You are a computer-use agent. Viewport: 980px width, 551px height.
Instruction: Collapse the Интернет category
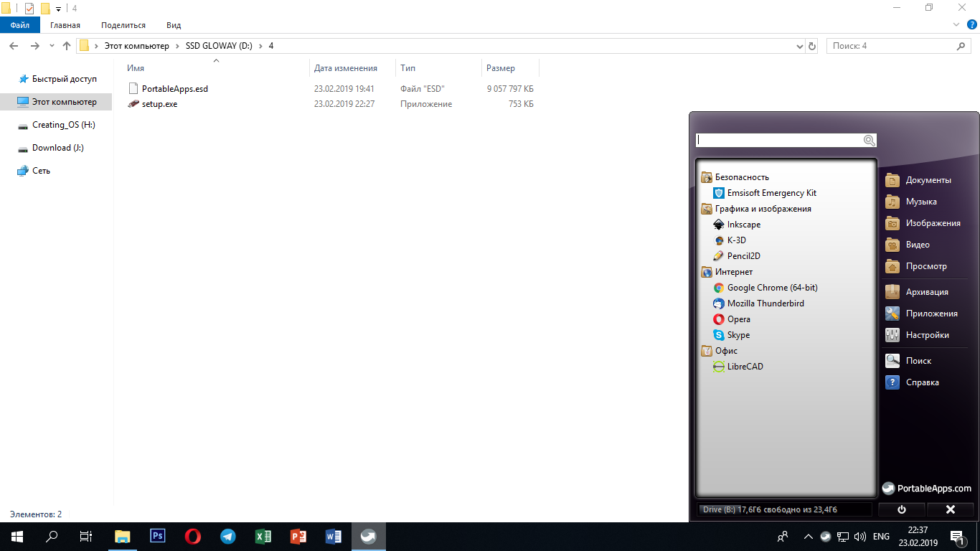tap(727, 272)
